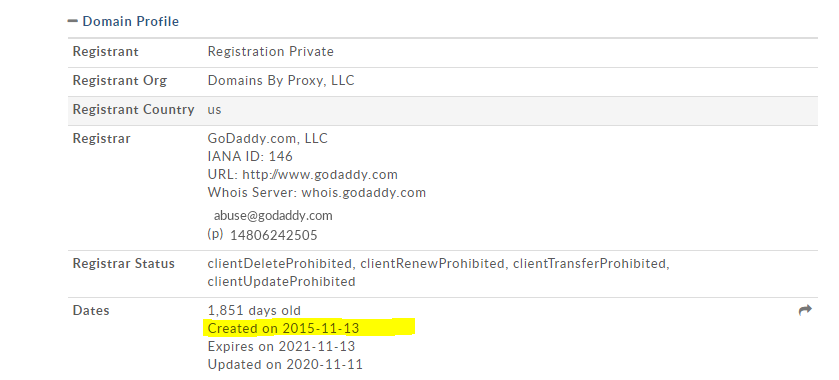Click the Registration Private registrant value
Image resolution: width=839 pixels, height=380 pixels.
tap(271, 51)
